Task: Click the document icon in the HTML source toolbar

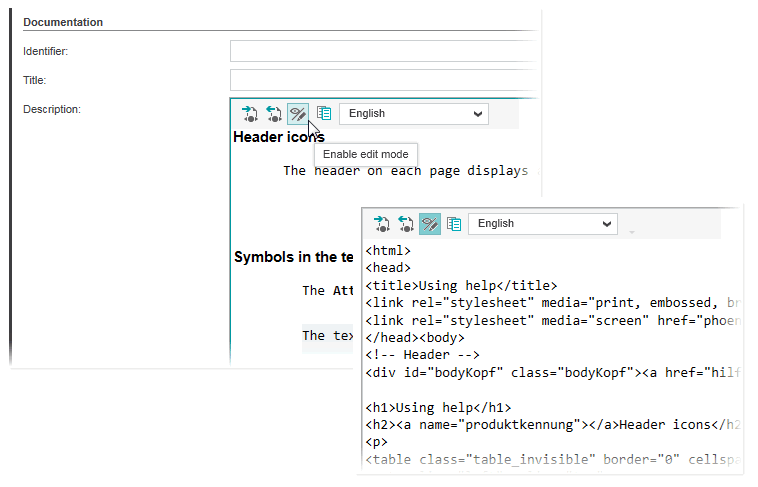Action: pyautogui.click(x=454, y=224)
